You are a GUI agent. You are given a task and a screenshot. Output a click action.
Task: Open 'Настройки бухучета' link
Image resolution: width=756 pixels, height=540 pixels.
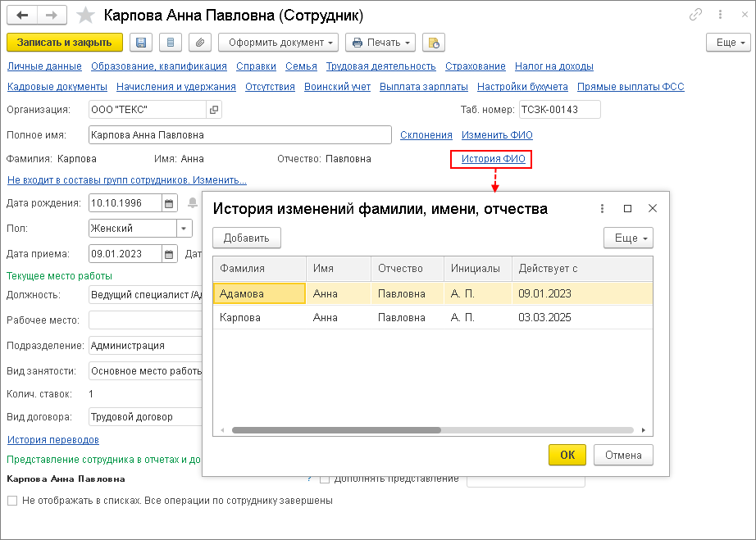click(x=522, y=87)
